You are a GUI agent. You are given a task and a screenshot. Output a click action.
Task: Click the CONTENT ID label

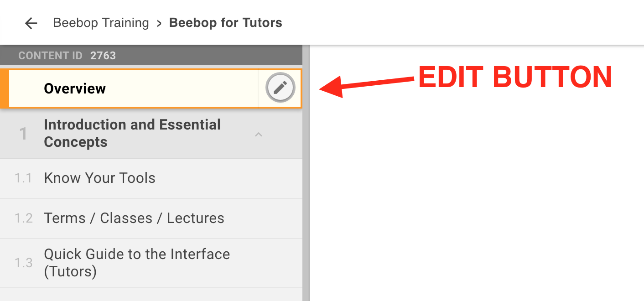[50, 56]
